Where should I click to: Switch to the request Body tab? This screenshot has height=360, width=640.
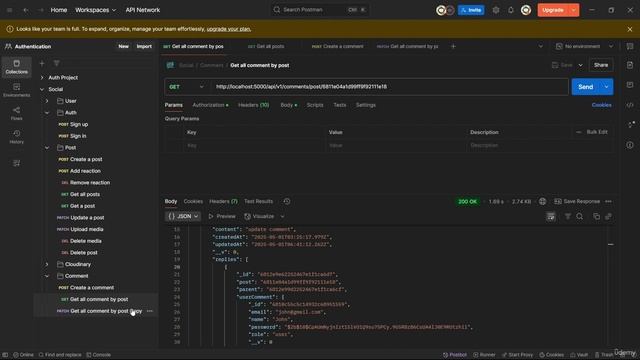pos(288,105)
